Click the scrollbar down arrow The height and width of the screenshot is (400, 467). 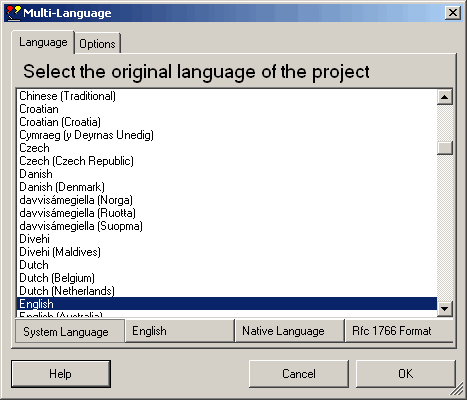[444, 308]
